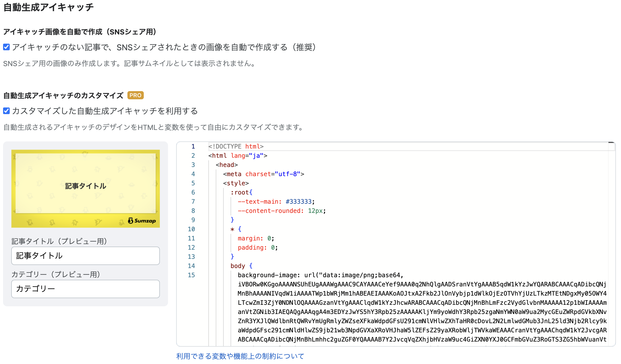Click the #333333 color value in code
The width and height of the screenshot is (621, 364).
pos(298,202)
